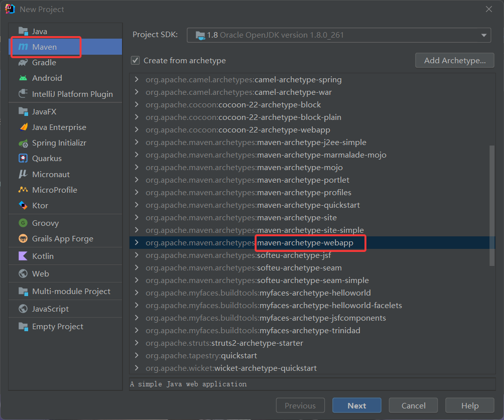Select Multi-module Project type
The height and width of the screenshot is (420, 504).
[x=65, y=291]
